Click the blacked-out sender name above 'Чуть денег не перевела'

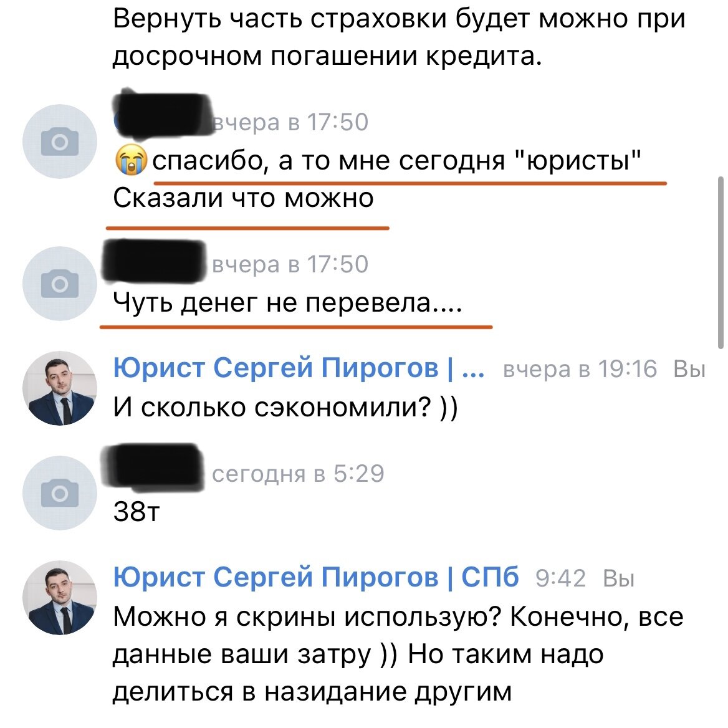[x=156, y=264]
